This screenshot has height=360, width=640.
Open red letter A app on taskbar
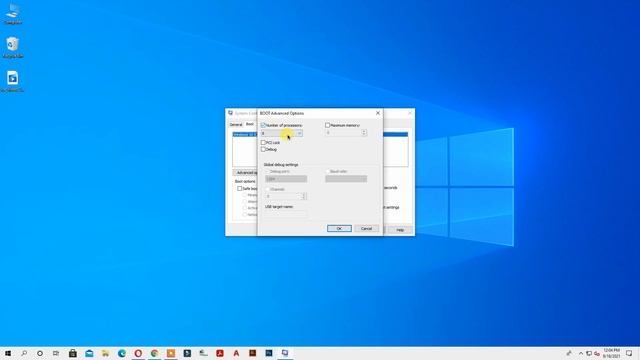click(x=236, y=353)
